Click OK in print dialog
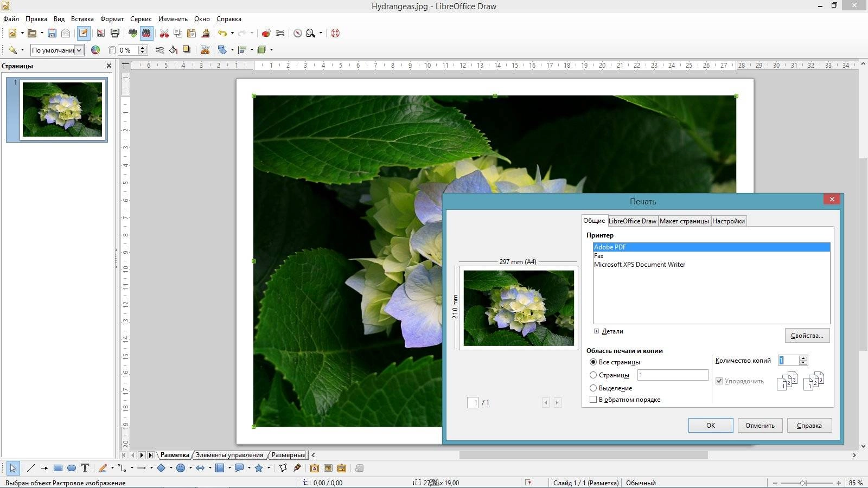This screenshot has width=868, height=488. tap(711, 426)
